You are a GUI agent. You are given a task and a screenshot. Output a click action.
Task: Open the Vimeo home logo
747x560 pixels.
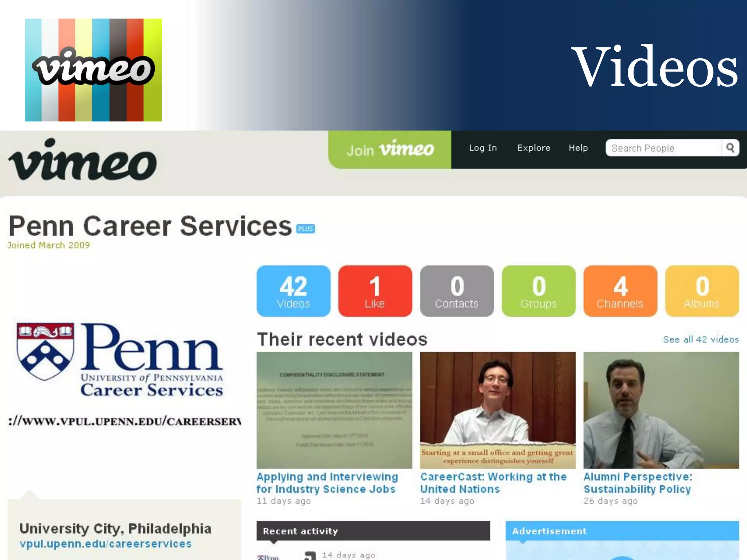point(83,159)
